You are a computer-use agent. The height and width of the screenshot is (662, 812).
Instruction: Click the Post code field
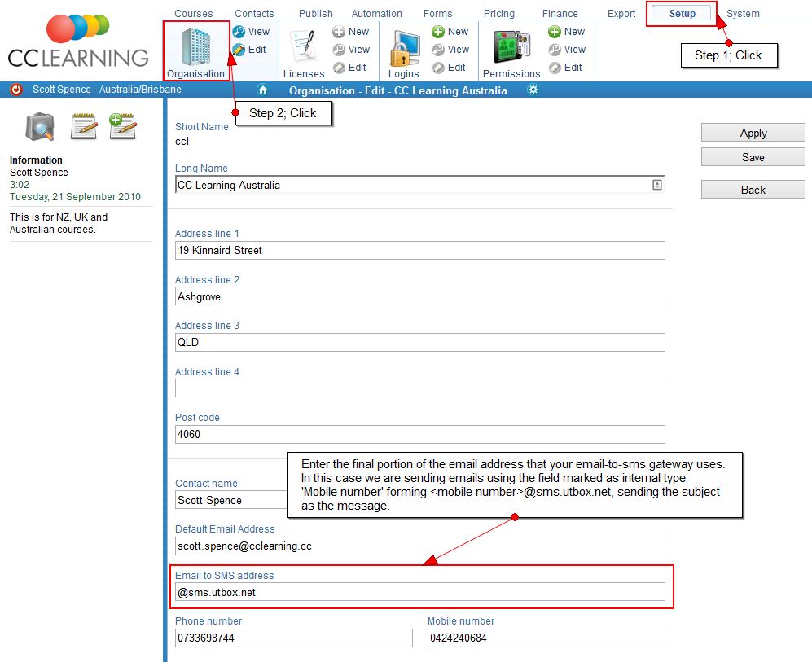pos(420,434)
